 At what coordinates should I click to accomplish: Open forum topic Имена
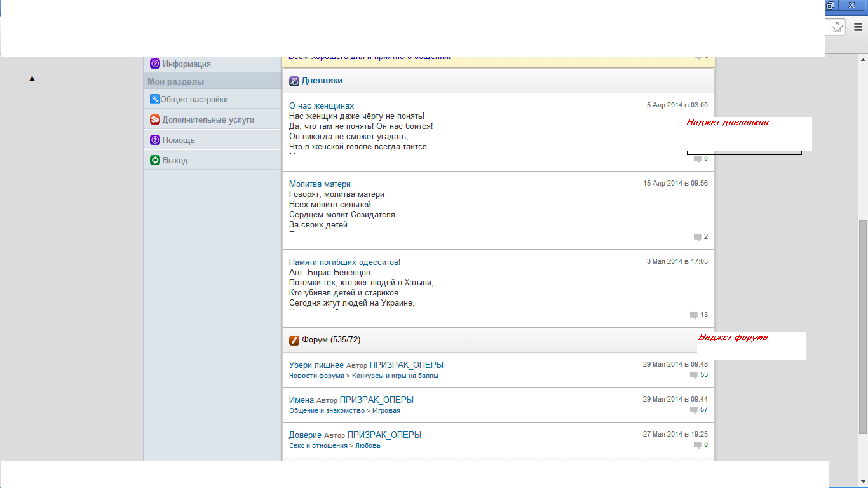(301, 400)
